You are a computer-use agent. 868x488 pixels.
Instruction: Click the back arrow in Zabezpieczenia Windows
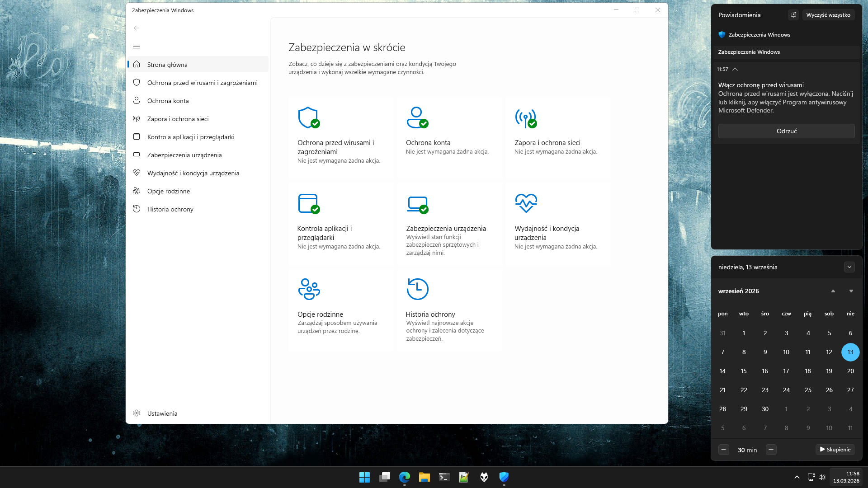[137, 28]
